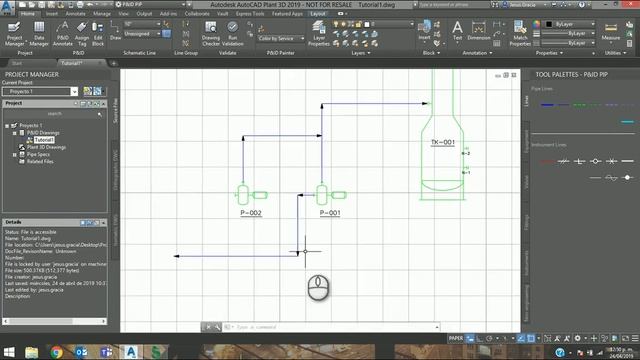Select instrument line with filled dot

coord(627,177)
